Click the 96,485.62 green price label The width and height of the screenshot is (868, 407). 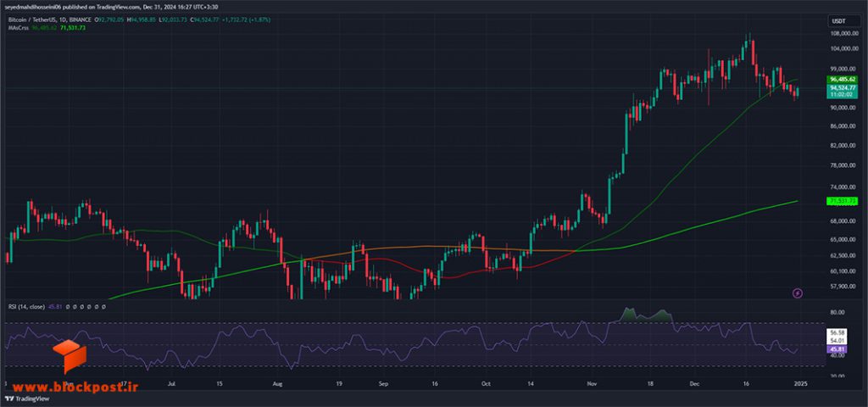point(843,79)
